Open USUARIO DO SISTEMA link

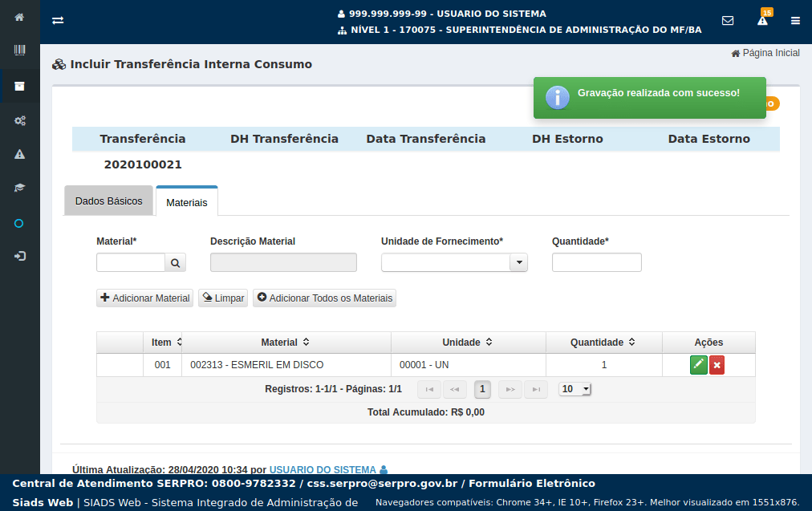328,469
